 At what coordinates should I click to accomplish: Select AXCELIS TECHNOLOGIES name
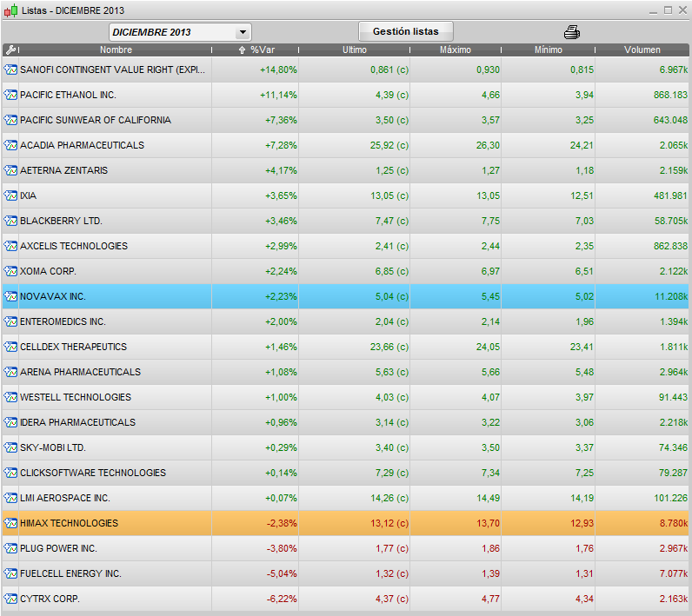click(x=74, y=246)
